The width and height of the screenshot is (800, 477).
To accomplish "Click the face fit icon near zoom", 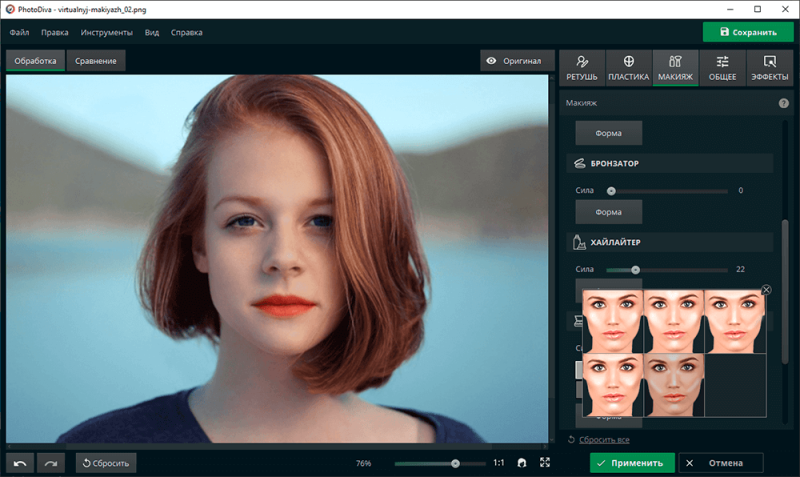I will (x=521, y=463).
